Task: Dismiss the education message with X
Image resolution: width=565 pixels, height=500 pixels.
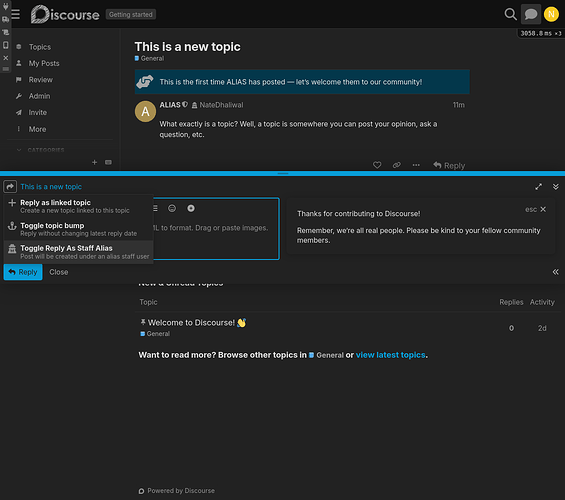Action: [x=543, y=209]
